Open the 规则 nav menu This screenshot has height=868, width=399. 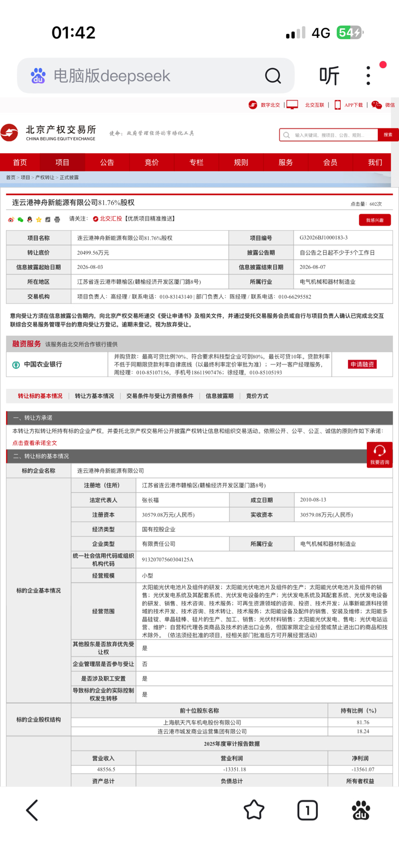[x=241, y=162]
